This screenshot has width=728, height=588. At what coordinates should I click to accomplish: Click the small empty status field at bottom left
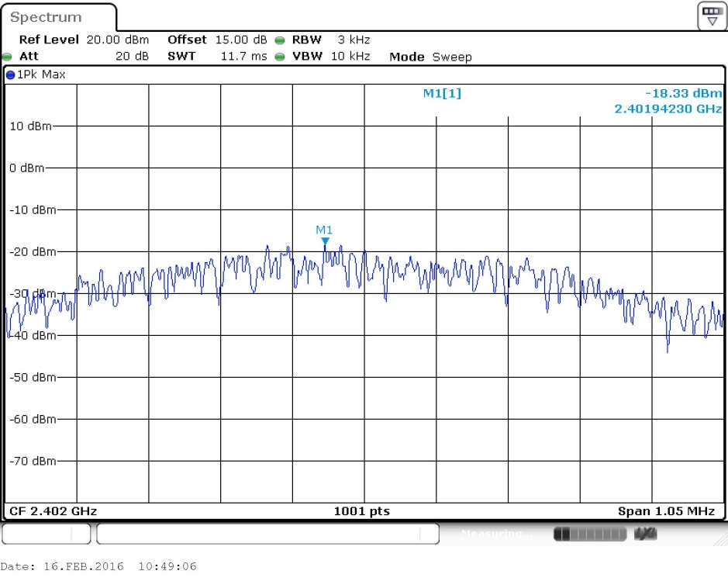(46, 534)
